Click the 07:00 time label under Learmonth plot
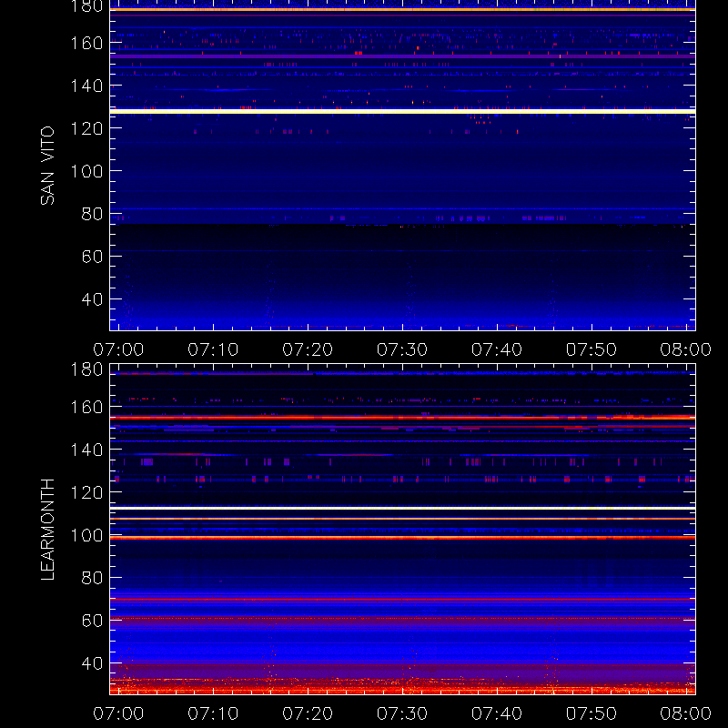The image size is (728, 728). point(118,713)
